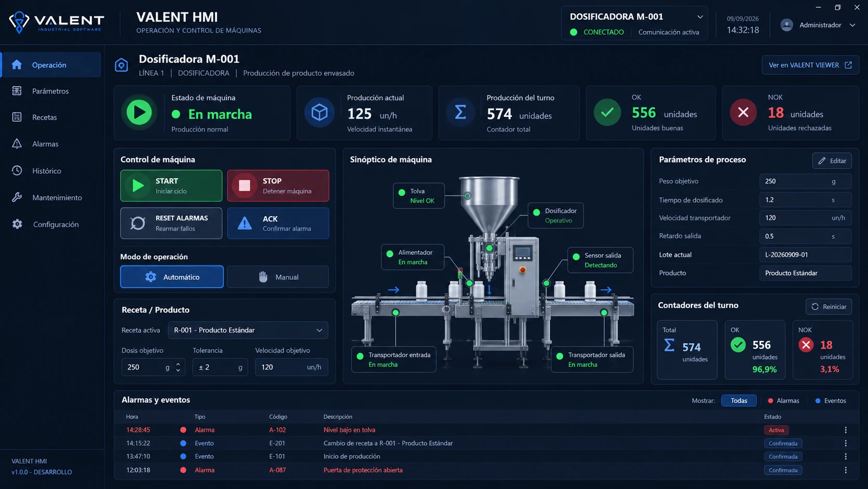Click the sigma icon in Producción del turno card
Viewport: 868px width, 489px height.
pos(460,112)
